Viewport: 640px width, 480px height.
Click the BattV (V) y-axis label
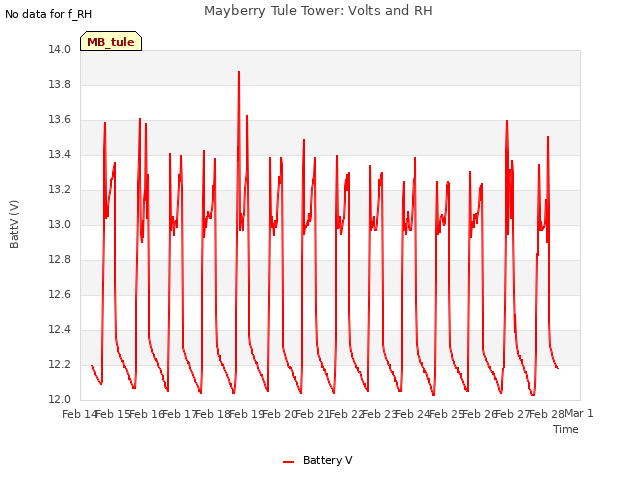point(14,224)
